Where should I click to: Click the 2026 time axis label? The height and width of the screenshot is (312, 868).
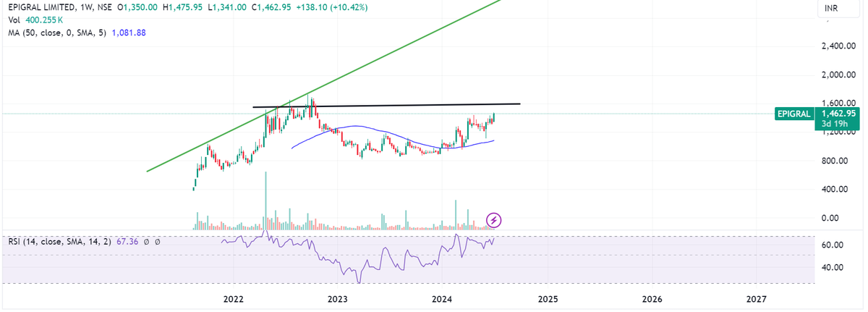652,299
